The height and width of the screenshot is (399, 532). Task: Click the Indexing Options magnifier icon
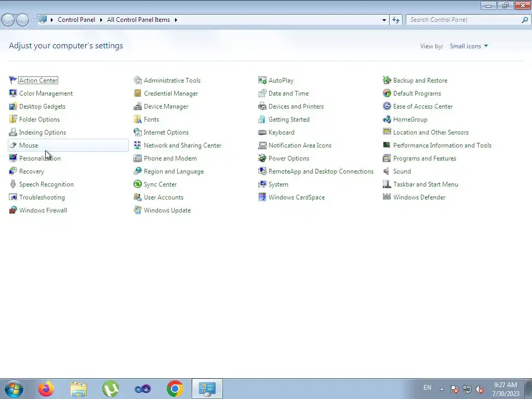(13, 132)
